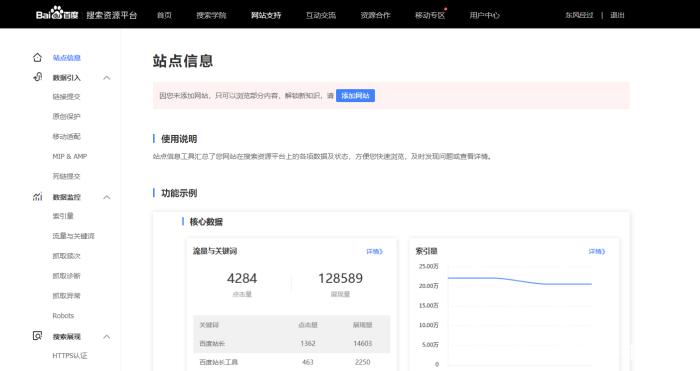
Task: Open 索引量 in sidebar
Action: 63,216
